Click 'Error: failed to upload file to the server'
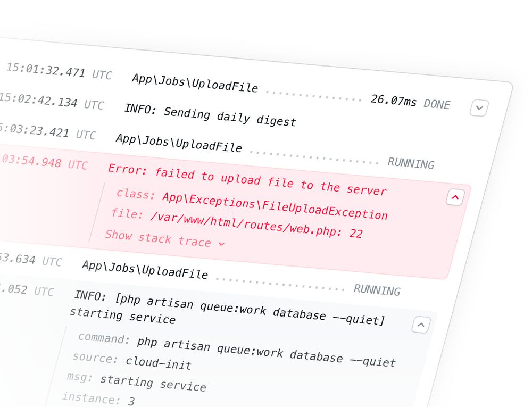 click(x=247, y=179)
